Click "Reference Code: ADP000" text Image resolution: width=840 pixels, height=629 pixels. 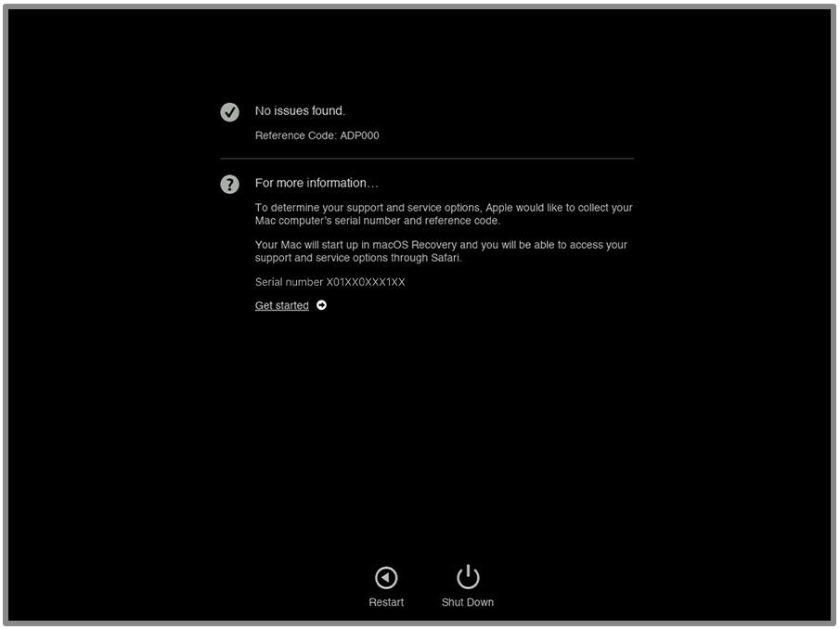[317, 135]
